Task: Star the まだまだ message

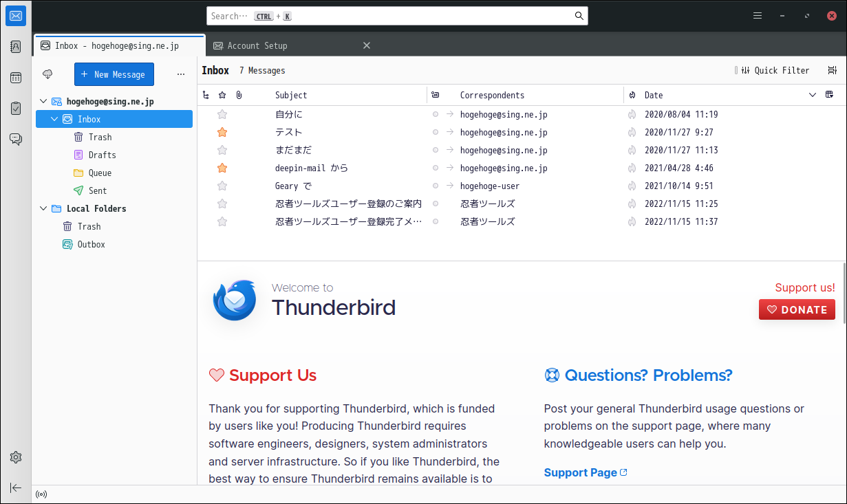Action: pos(222,150)
